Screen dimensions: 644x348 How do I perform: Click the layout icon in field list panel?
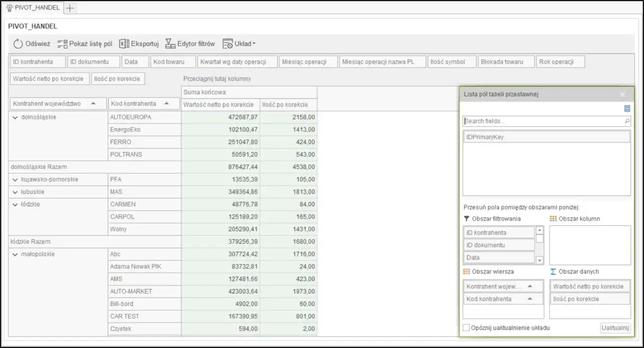627,109
